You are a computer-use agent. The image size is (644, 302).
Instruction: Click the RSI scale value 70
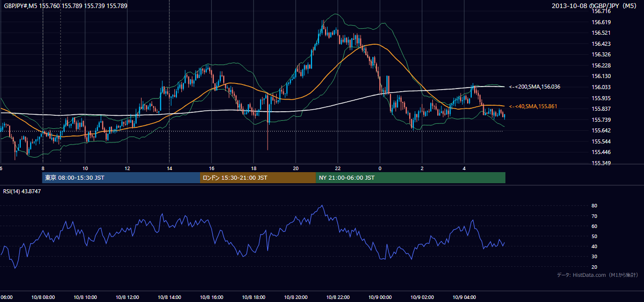click(x=594, y=216)
